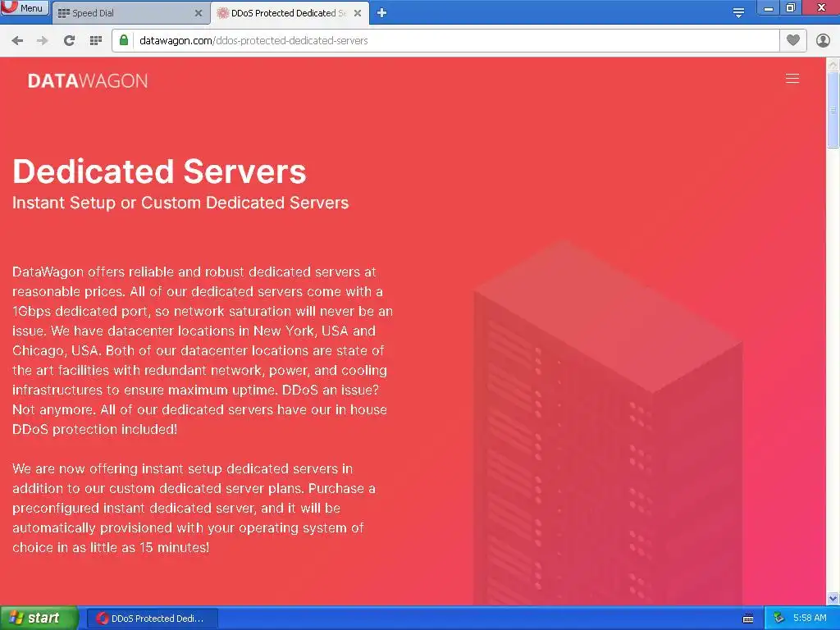840x630 pixels.
Task: Click the green padlock security icon
Action: [124, 40]
